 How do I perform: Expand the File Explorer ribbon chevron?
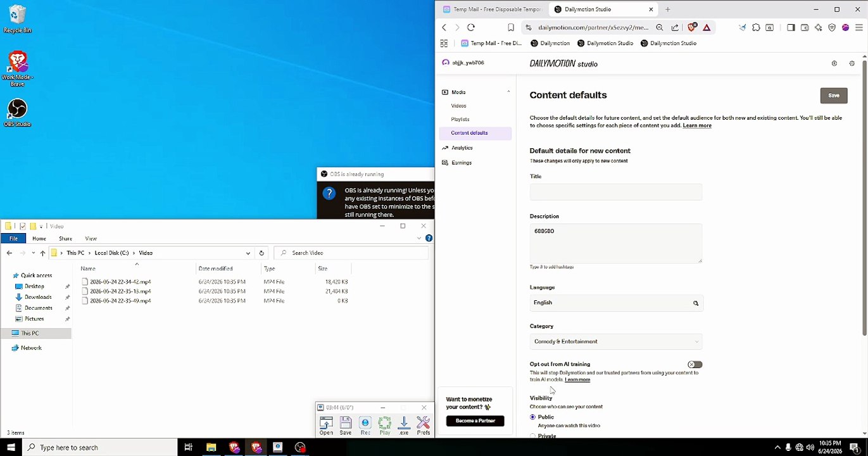point(418,238)
